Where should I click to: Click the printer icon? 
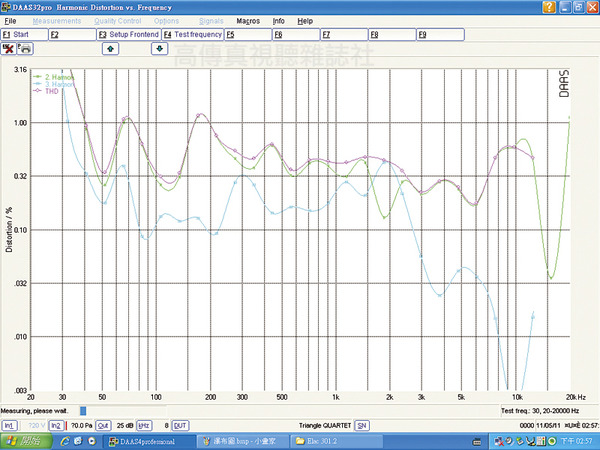click(x=25, y=49)
